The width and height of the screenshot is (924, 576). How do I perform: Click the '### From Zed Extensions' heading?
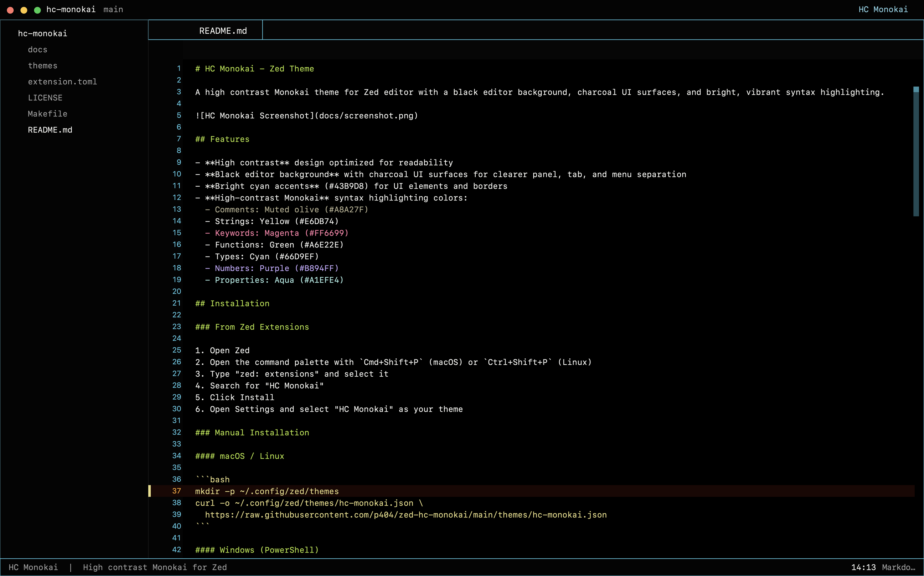(252, 327)
